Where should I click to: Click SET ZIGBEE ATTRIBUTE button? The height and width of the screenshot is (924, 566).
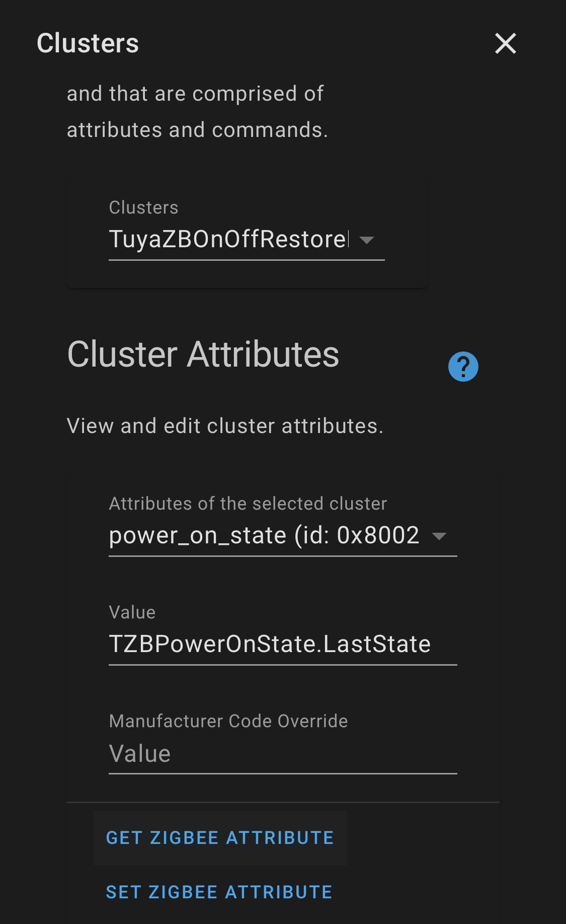tap(219, 892)
